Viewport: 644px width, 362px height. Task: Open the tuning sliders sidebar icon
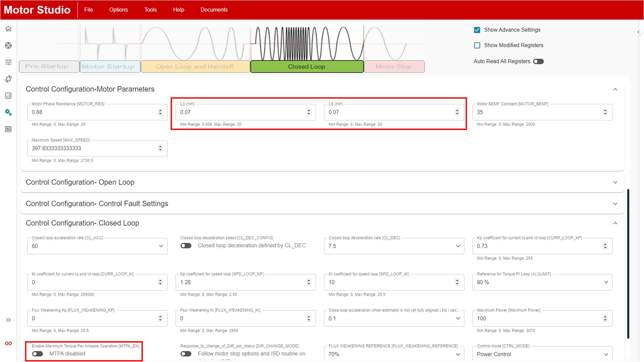8,62
